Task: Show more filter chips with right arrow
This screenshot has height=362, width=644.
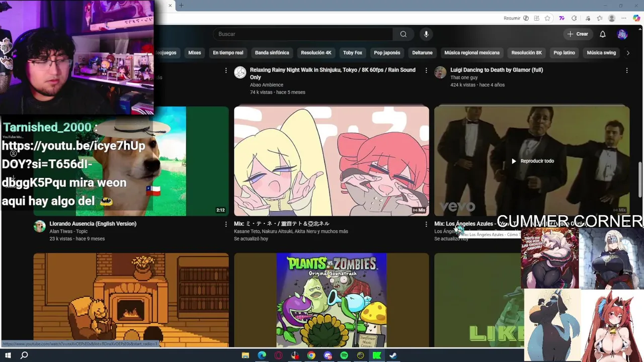Action: [627, 53]
